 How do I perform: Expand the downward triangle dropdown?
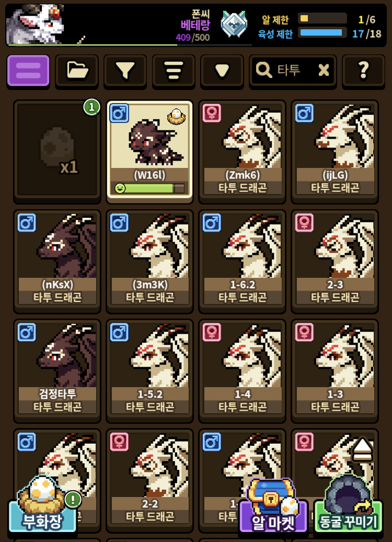click(222, 71)
